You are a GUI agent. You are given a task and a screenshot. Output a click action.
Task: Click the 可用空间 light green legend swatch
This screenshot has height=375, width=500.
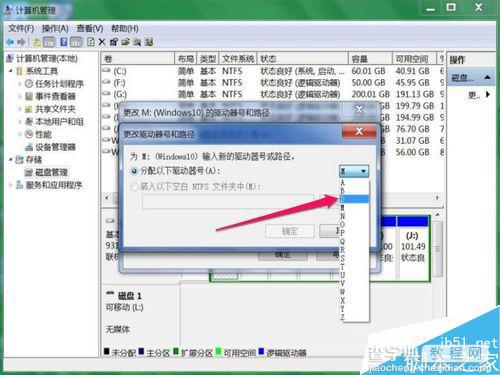[219, 351]
